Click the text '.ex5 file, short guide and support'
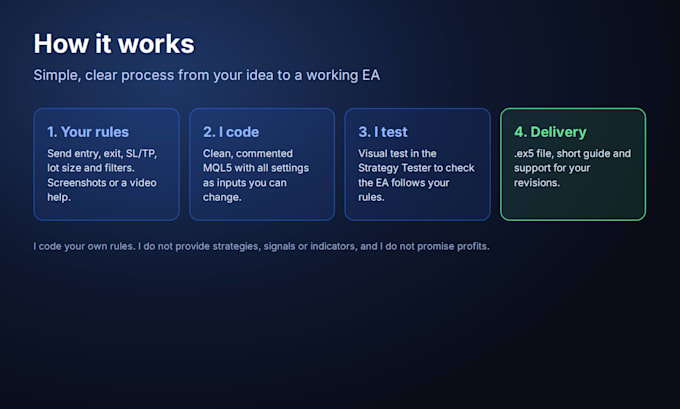This screenshot has height=409, width=680. [x=572, y=161]
